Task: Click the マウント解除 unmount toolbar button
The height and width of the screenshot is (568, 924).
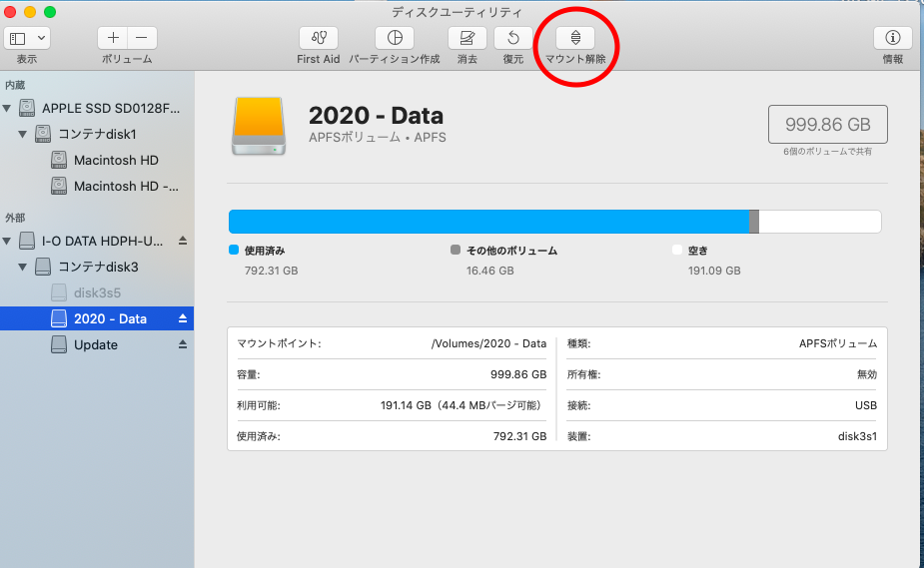Action: coord(575,38)
